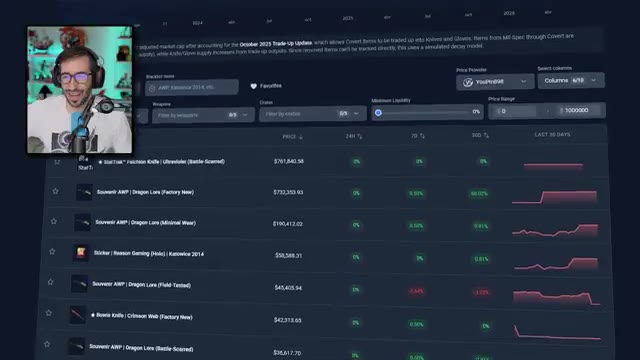Favorite the Souvenir AWP Dragon Lore Factory New
Viewport: 640px width, 360px height.
coord(56,191)
